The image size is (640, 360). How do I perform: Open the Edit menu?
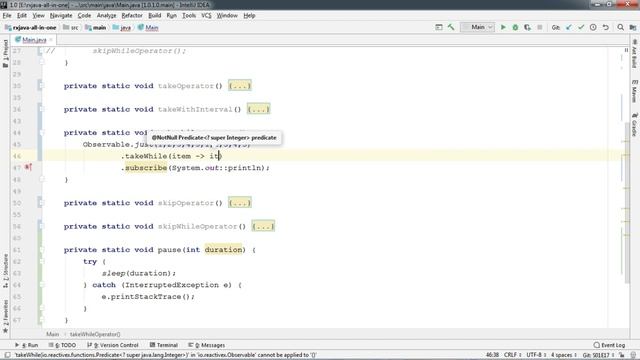pyautogui.click(x=22, y=16)
